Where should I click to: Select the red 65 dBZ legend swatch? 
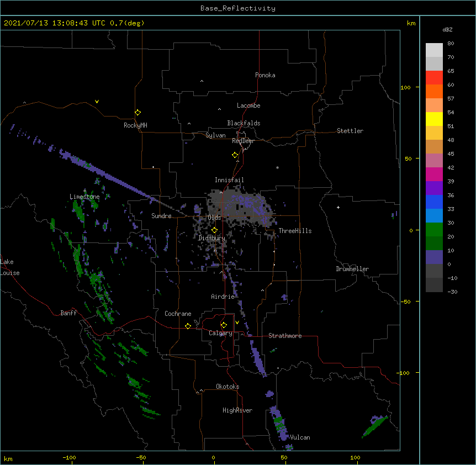point(434,77)
